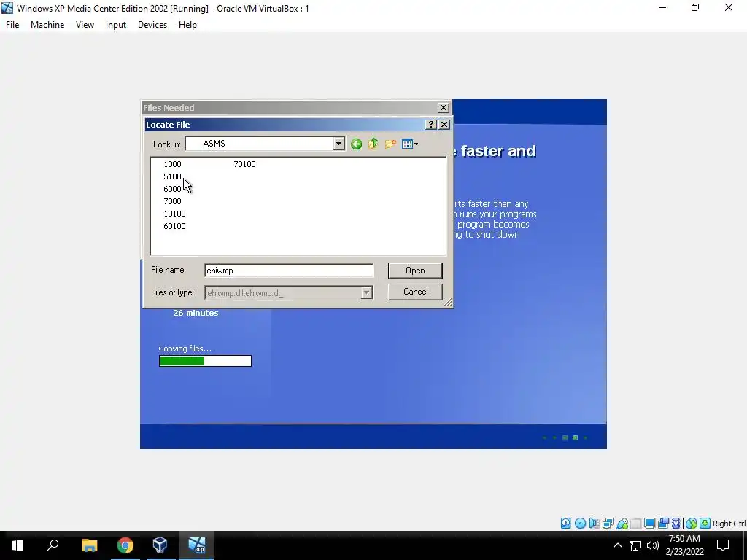The width and height of the screenshot is (747, 560).
Task: Select the 5100 folder
Action: tap(172, 176)
